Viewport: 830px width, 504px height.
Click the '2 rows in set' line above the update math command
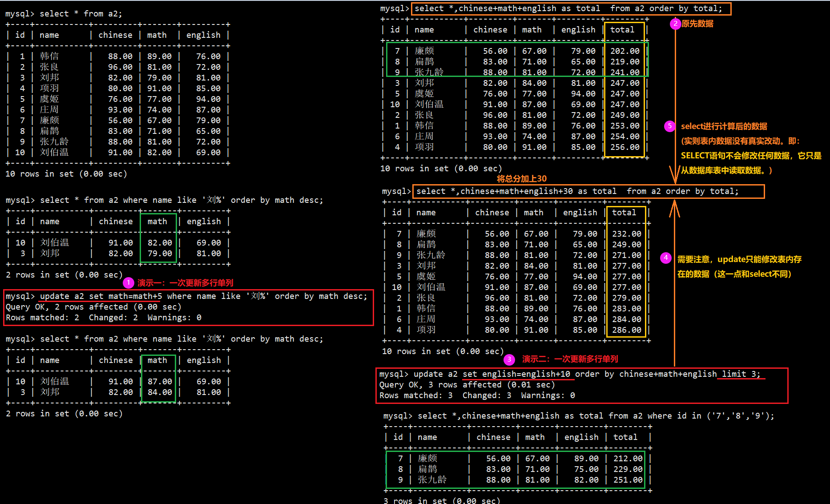pos(64,275)
